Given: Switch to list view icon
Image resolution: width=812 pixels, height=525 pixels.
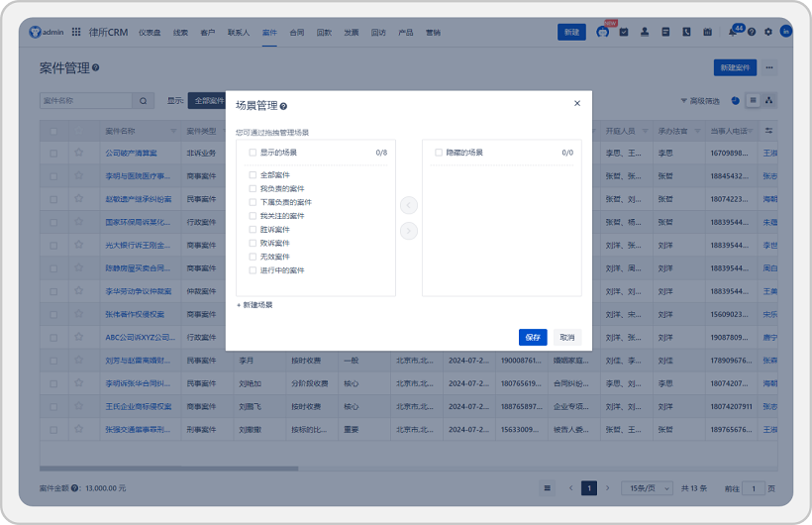Looking at the screenshot, I should [753, 101].
